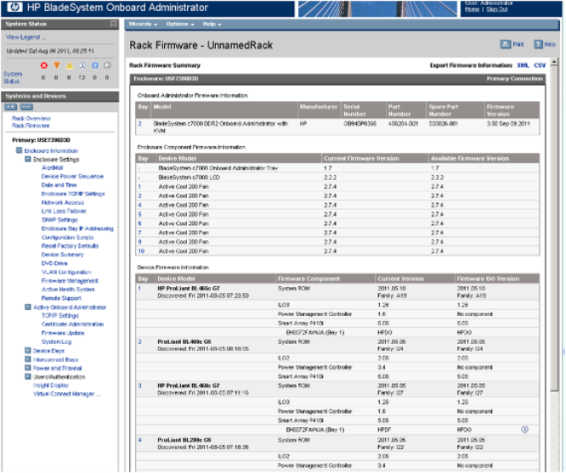The image size is (566, 473).
Task: Open Link Loss Failover
Action: tap(64, 211)
